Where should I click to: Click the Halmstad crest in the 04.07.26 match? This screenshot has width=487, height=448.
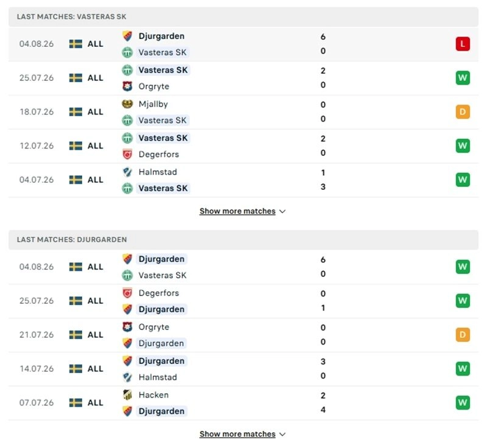tap(127, 172)
